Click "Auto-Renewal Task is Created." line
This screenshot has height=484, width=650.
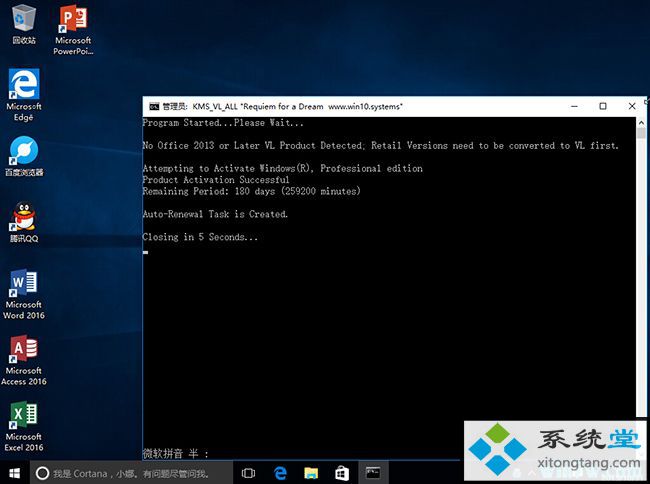tap(215, 214)
